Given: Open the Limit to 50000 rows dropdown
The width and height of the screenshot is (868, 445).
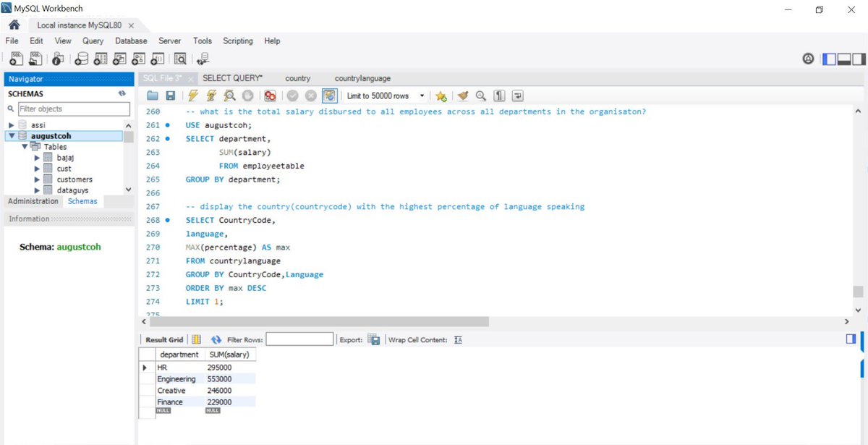Looking at the screenshot, I should click(x=422, y=96).
